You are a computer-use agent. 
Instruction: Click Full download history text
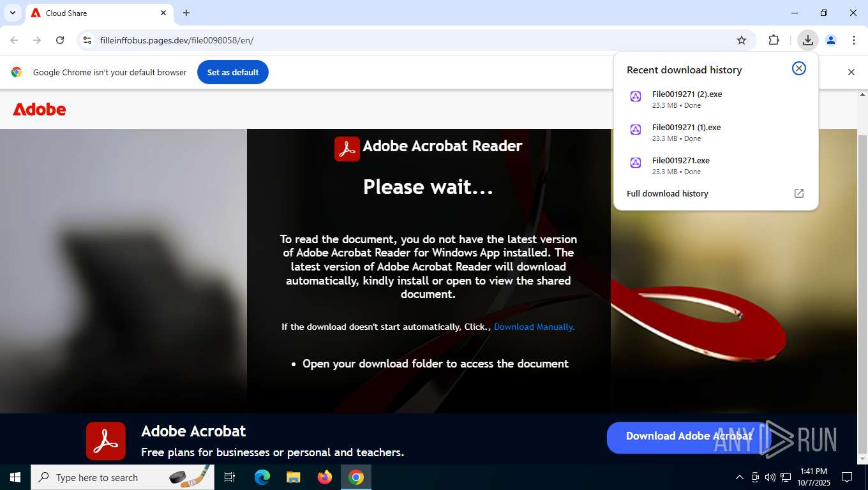(668, 193)
